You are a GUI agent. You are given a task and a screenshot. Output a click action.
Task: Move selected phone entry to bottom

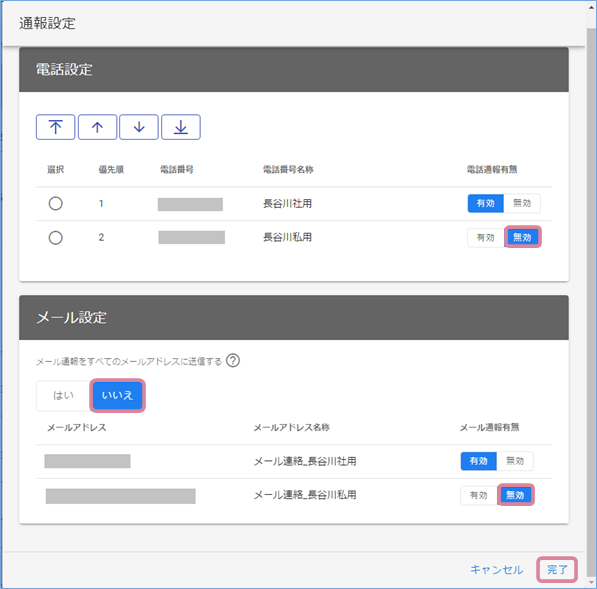point(181,127)
